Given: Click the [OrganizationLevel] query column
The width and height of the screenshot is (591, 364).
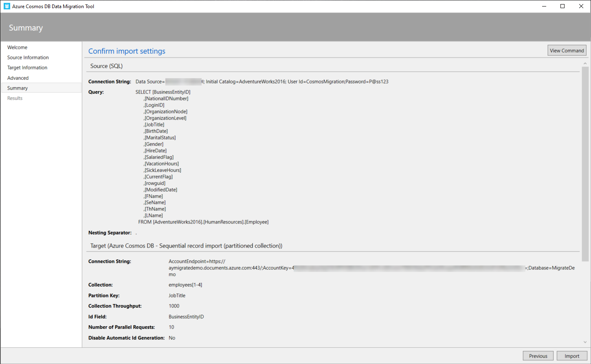Looking at the screenshot, I should [x=165, y=118].
